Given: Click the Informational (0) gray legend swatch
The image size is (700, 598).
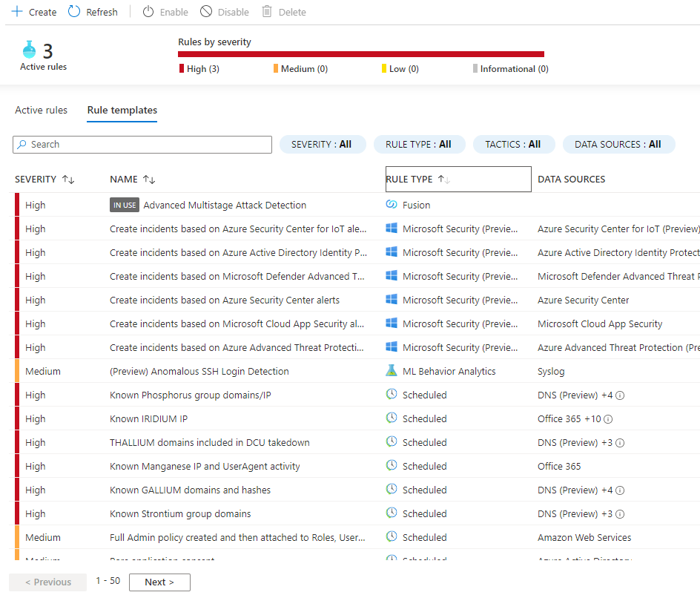Looking at the screenshot, I should tap(475, 68).
